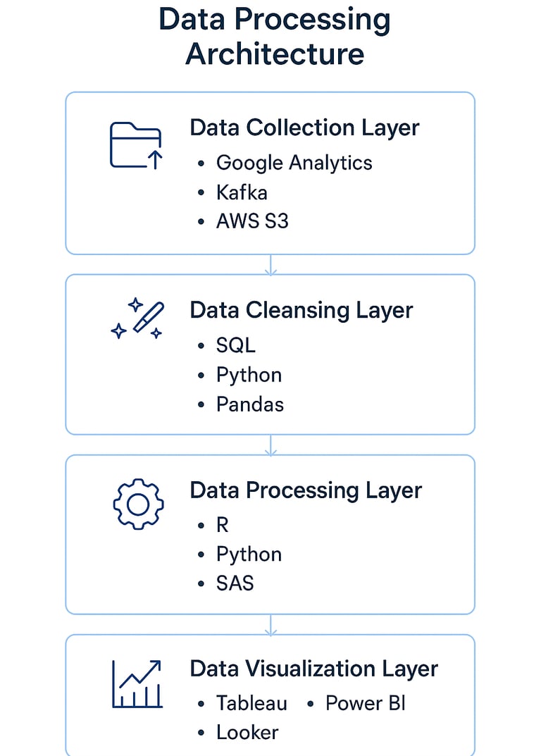Select the gear processing icon
The height and width of the screenshot is (756, 541).
tap(138, 504)
